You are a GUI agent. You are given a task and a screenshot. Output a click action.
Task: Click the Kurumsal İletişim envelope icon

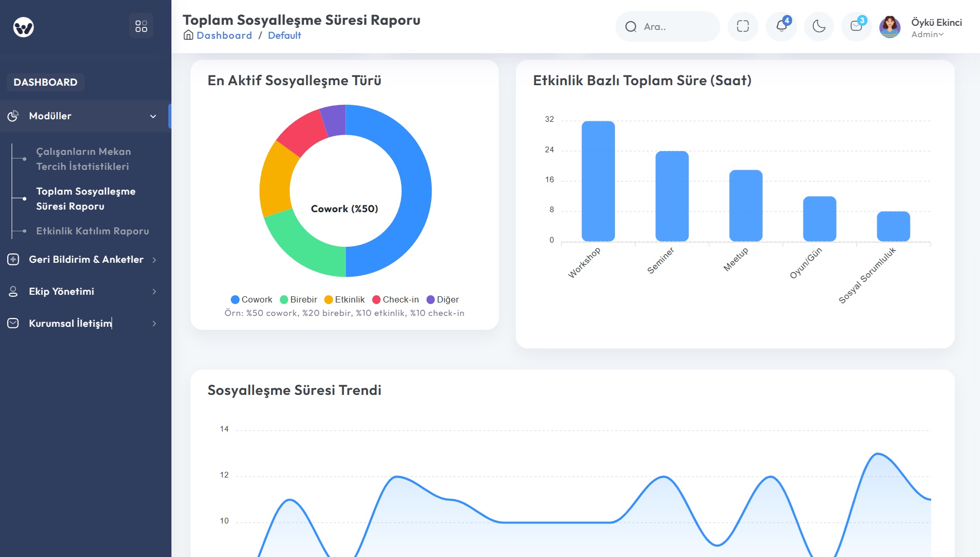tap(13, 324)
